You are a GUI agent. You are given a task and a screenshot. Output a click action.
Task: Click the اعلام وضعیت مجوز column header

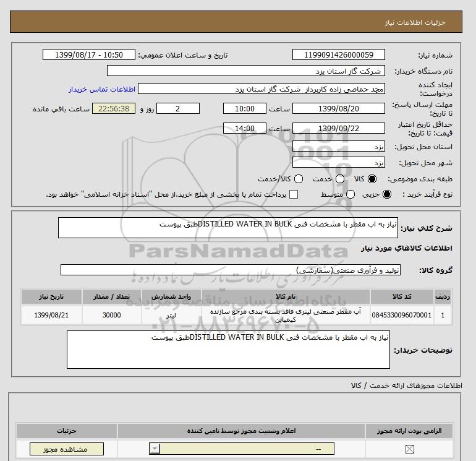tap(241, 431)
